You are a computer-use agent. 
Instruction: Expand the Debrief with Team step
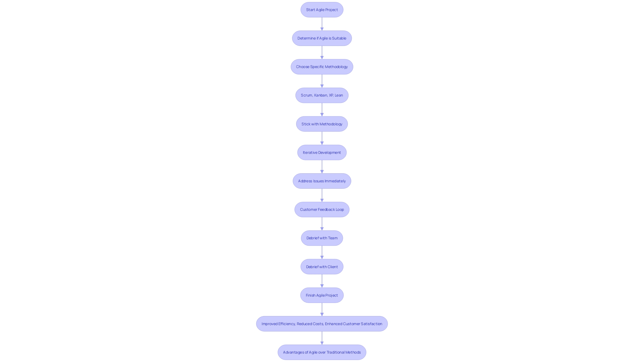pyautogui.click(x=322, y=238)
